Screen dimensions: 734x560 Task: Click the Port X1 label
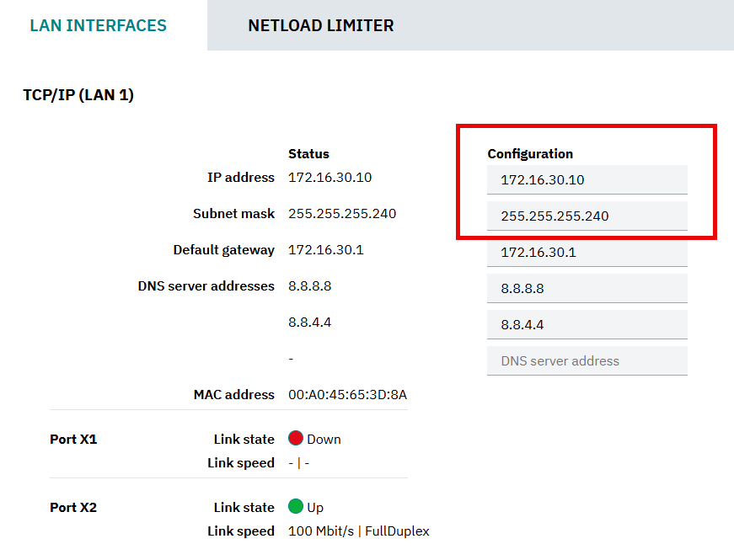coord(73,440)
